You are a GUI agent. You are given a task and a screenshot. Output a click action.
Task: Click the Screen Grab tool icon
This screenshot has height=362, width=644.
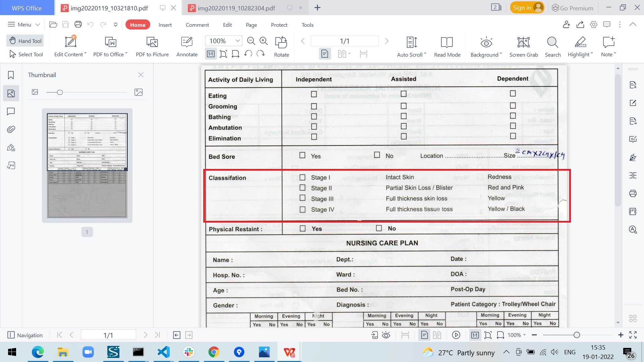pos(523,43)
